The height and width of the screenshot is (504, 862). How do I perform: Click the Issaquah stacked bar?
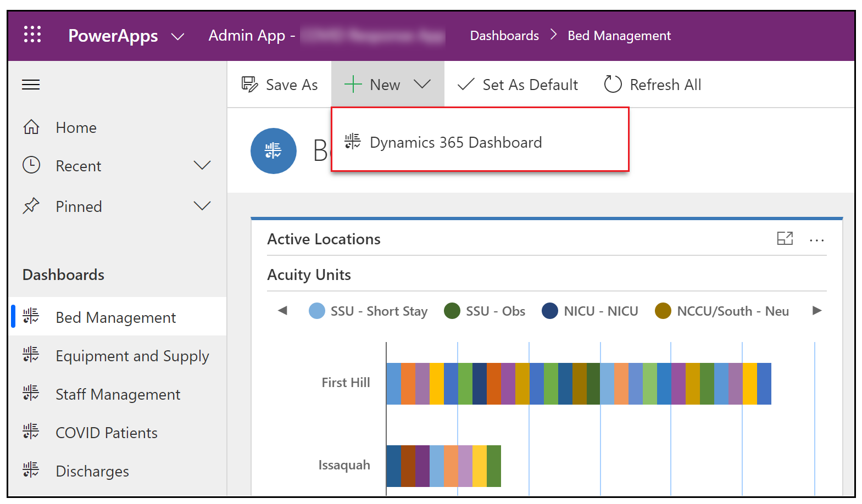coord(444,466)
